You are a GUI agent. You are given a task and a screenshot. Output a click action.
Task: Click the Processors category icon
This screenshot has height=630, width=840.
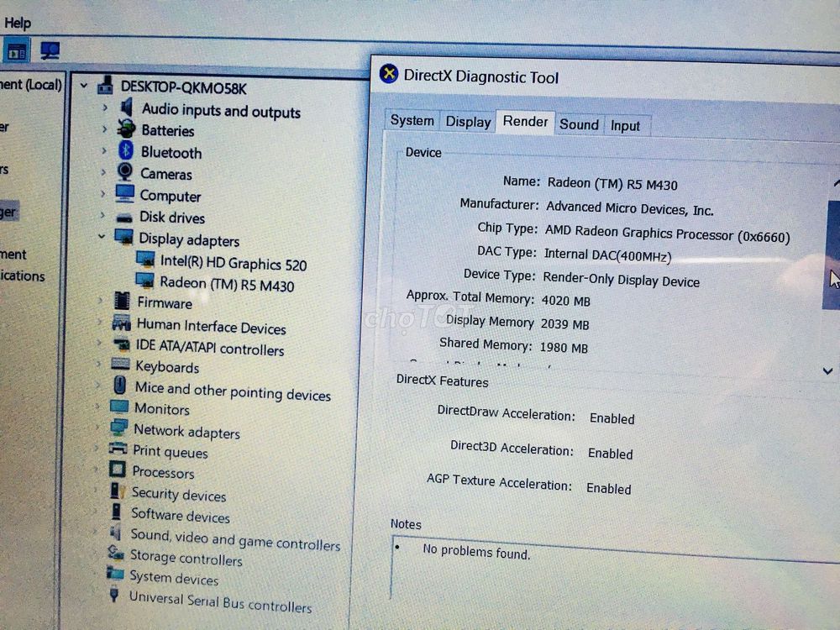coord(117,470)
